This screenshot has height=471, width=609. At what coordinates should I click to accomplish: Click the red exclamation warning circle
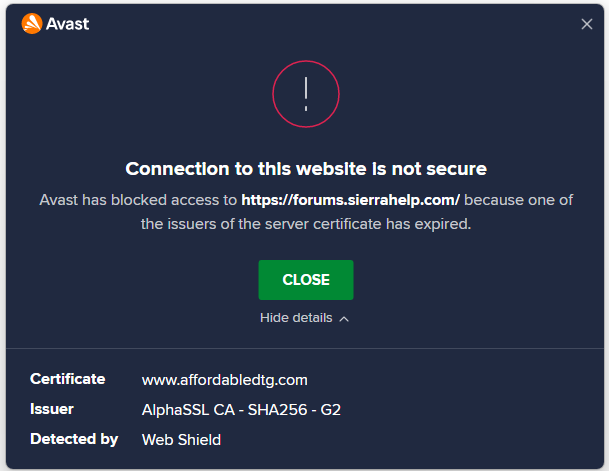tap(306, 94)
